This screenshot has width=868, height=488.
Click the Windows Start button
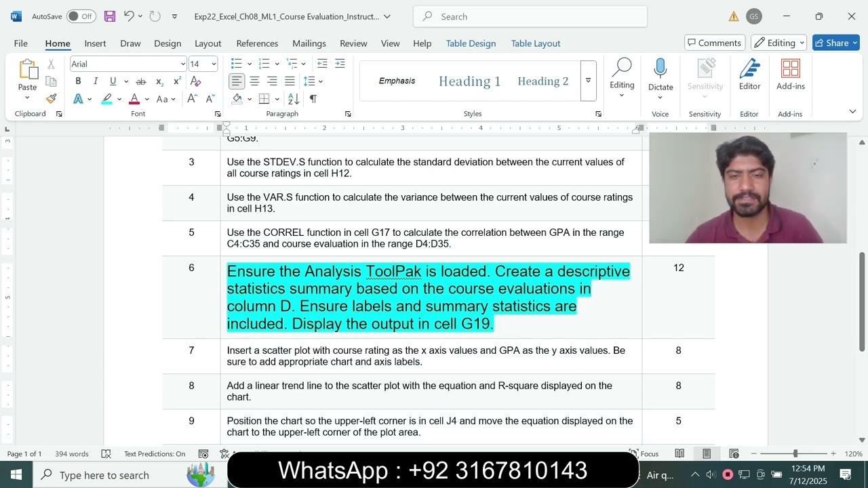click(x=16, y=474)
